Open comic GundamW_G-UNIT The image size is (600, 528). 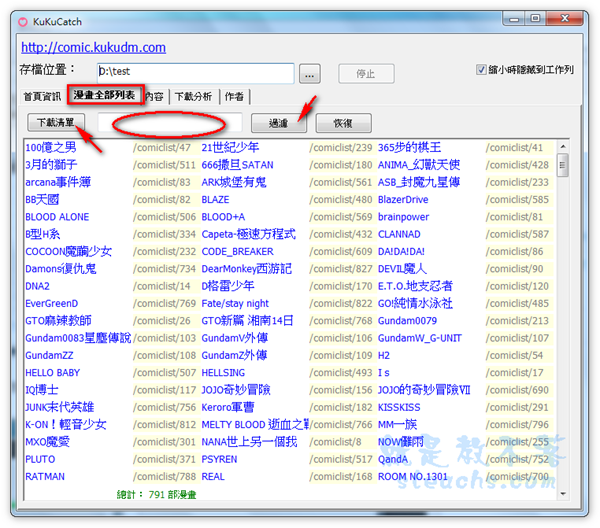click(x=419, y=338)
